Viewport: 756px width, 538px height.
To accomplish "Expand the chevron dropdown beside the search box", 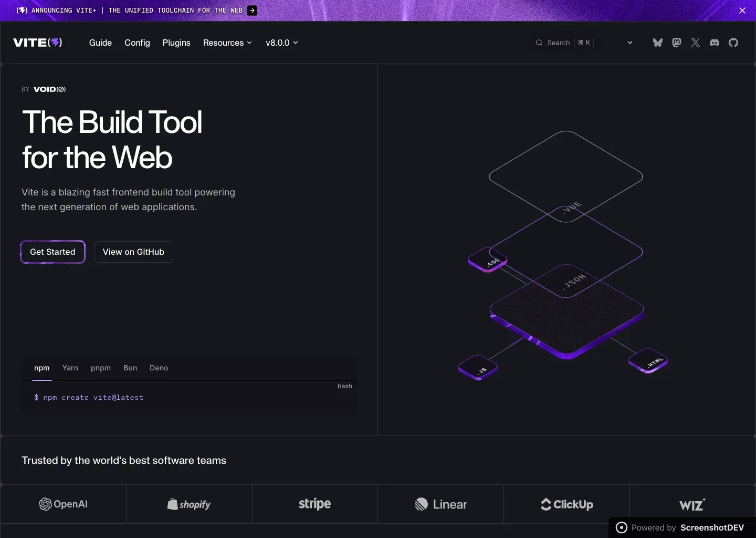I will [x=630, y=43].
